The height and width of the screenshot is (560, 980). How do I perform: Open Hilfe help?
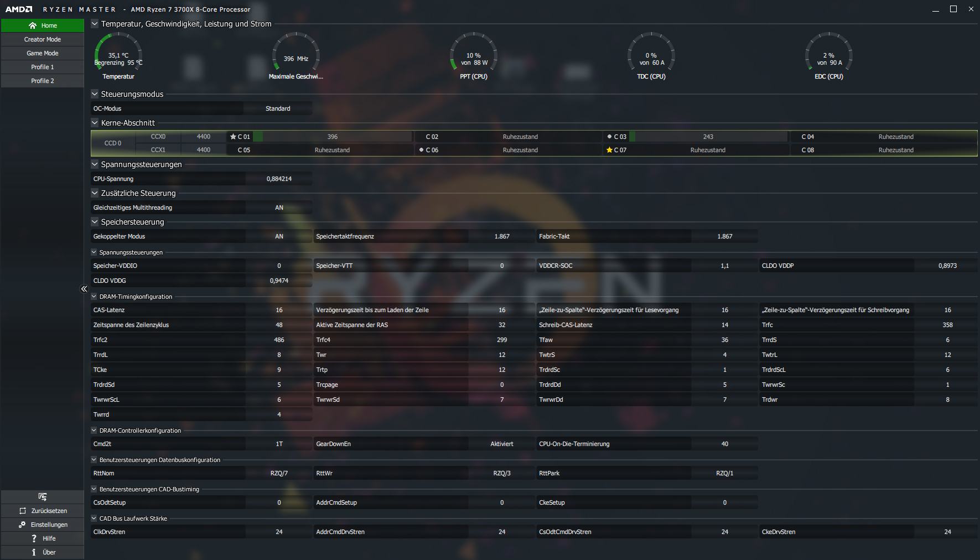tap(43, 538)
